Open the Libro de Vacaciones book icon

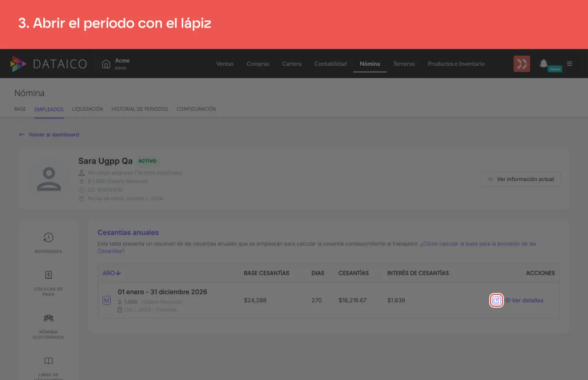[48, 361]
